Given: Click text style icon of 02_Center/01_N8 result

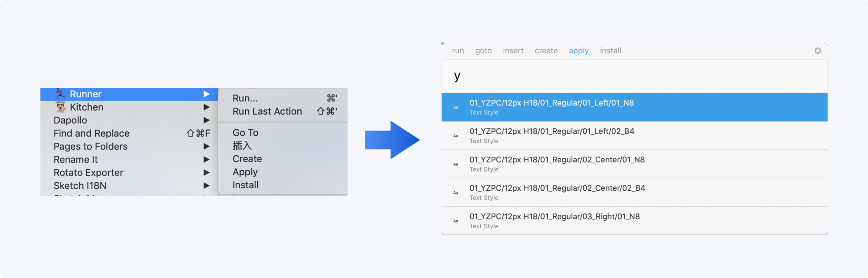Looking at the screenshot, I should tap(456, 164).
